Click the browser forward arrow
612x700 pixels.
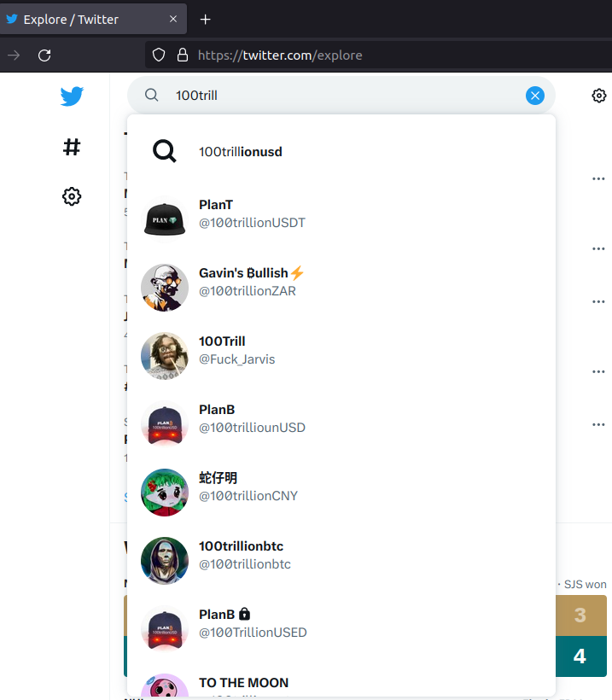pos(14,55)
